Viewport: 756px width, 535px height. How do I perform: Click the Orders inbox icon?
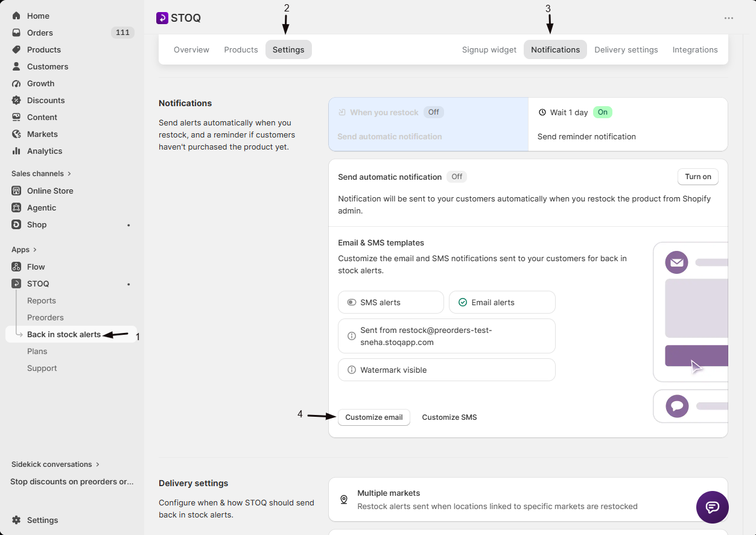pyautogui.click(x=16, y=33)
